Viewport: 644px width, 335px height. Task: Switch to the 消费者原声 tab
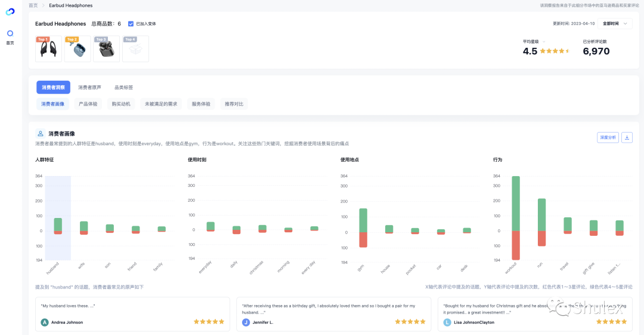point(89,87)
